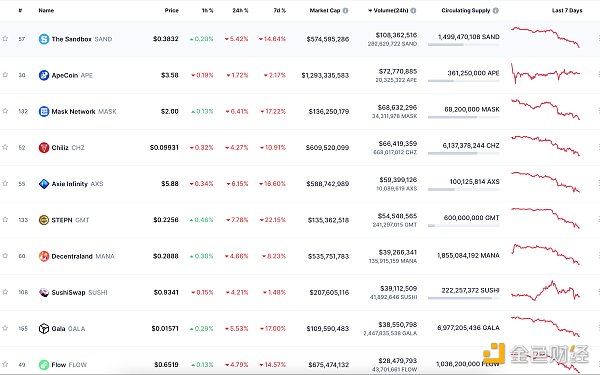
Task: Click the ApeCoin logo icon
Action: coord(44,75)
